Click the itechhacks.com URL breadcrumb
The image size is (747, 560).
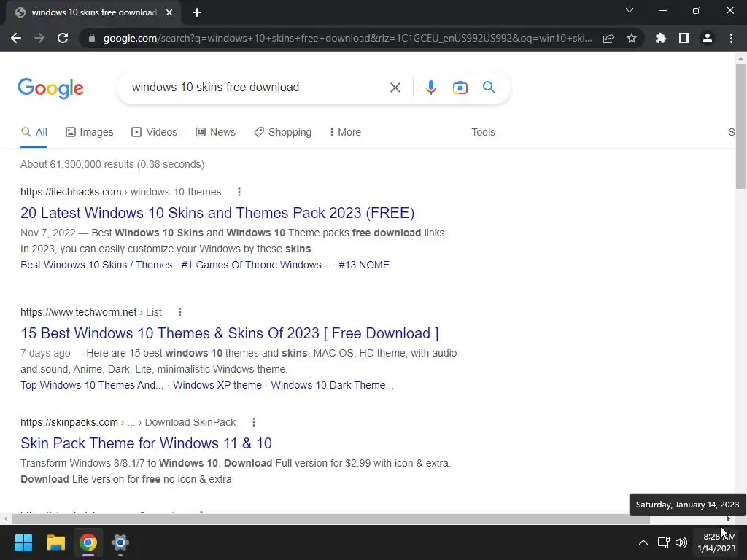tap(121, 192)
